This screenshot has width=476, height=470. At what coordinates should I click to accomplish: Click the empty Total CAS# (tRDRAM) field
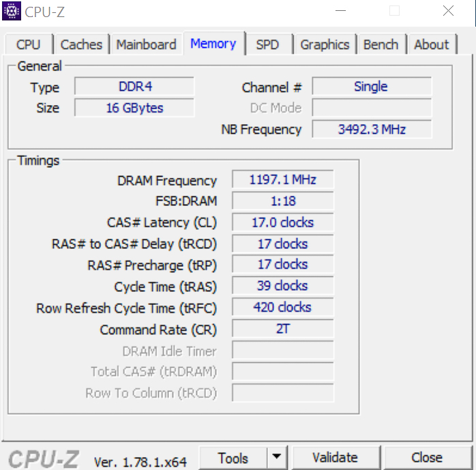pyautogui.click(x=283, y=371)
